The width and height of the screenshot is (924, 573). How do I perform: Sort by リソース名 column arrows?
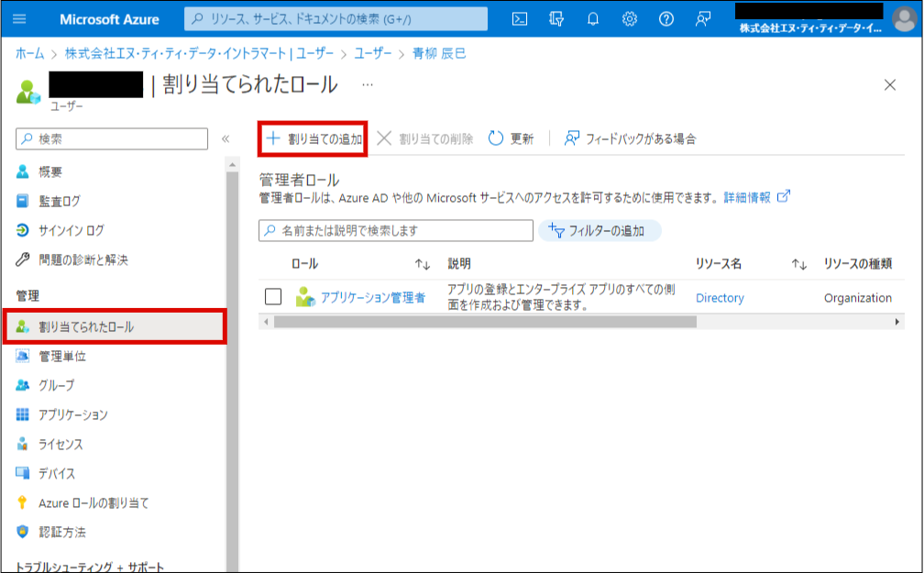[799, 264]
